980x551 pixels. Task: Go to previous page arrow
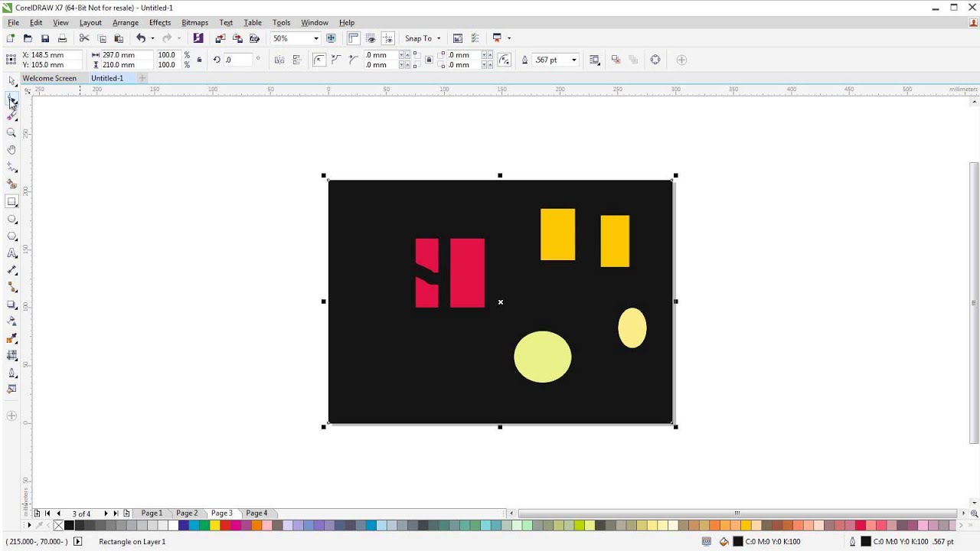click(x=58, y=514)
